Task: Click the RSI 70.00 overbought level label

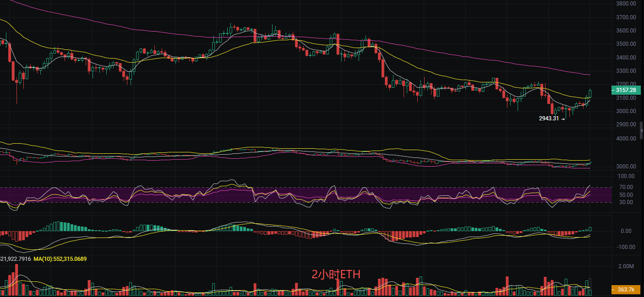Action: 626,187
